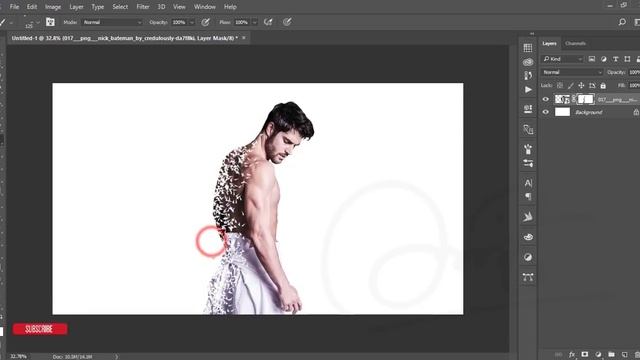Click the link layers icon
The height and width of the screenshot is (360, 640).
pos(558,354)
